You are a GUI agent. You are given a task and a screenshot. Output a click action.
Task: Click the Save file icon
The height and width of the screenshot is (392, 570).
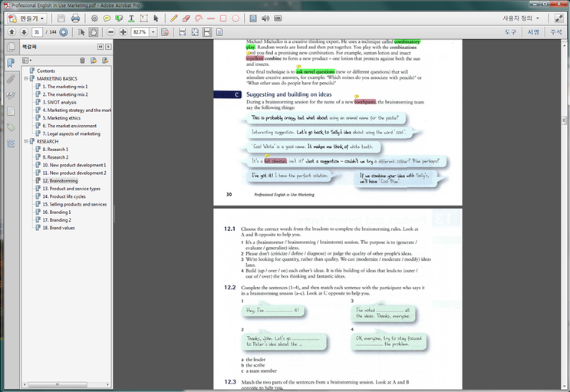61,18
